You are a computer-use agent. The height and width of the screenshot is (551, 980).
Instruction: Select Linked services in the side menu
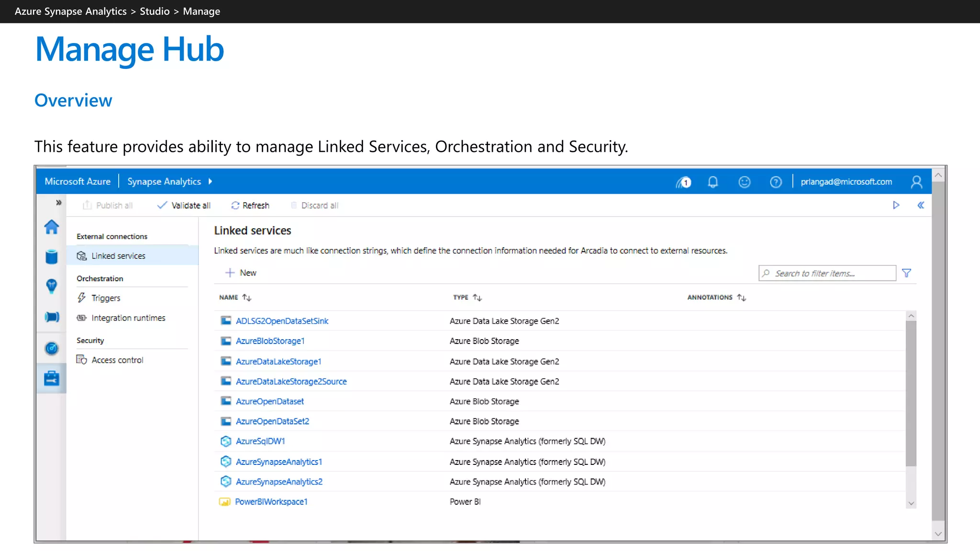tap(132, 256)
